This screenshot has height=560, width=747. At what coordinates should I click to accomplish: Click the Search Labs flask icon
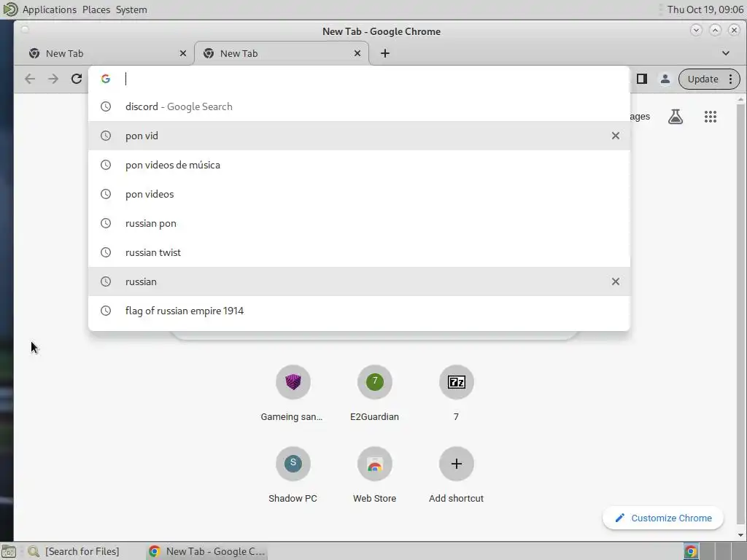coord(675,117)
